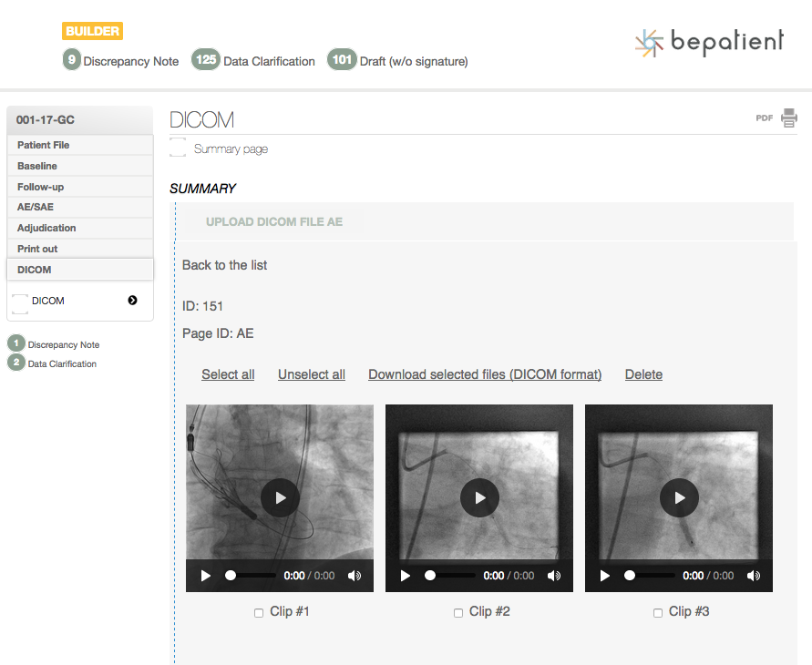Click Download selected files (DICOM format)
Screen dimensions: 812x665
pos(485,374)
